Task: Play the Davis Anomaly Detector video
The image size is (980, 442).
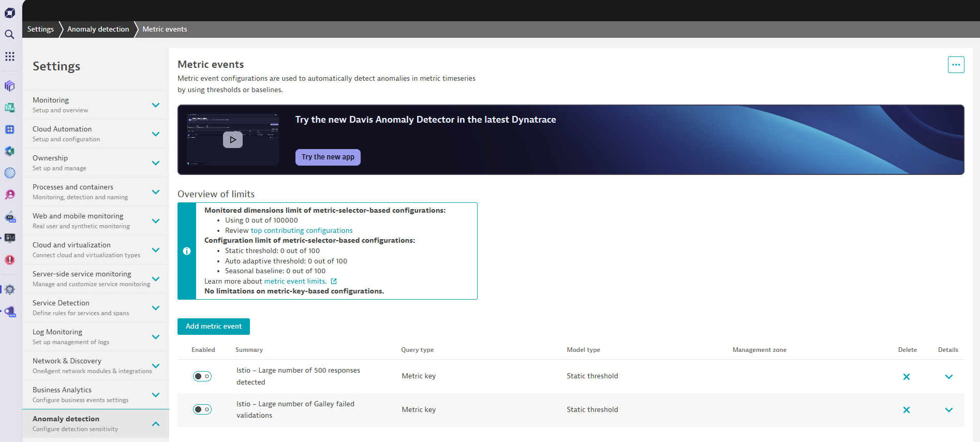Action: (233, 140)
